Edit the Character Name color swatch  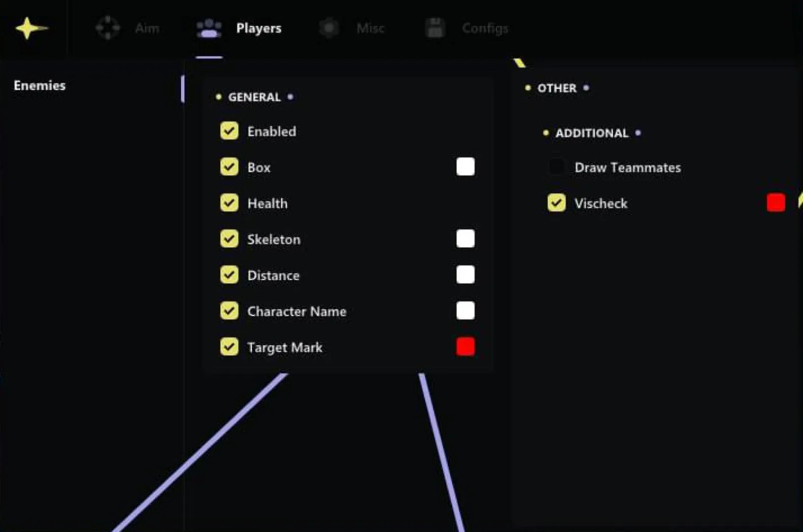pyautogui.click(x=466, y=311)
